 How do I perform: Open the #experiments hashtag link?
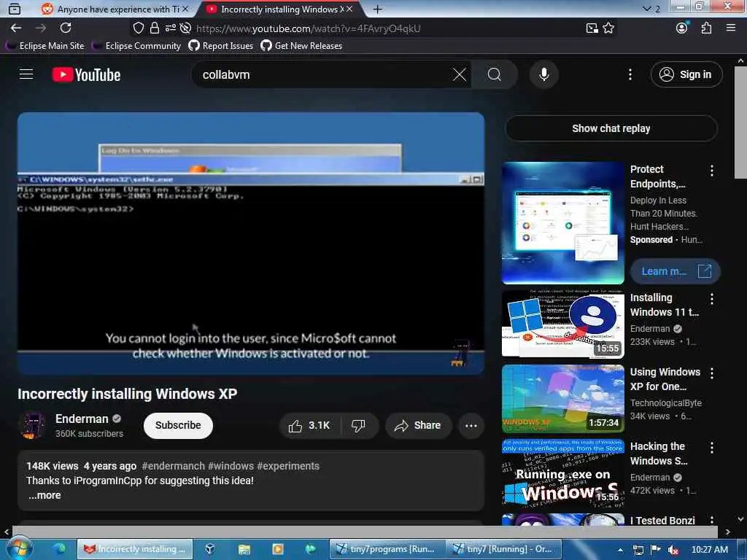(288, 466)
